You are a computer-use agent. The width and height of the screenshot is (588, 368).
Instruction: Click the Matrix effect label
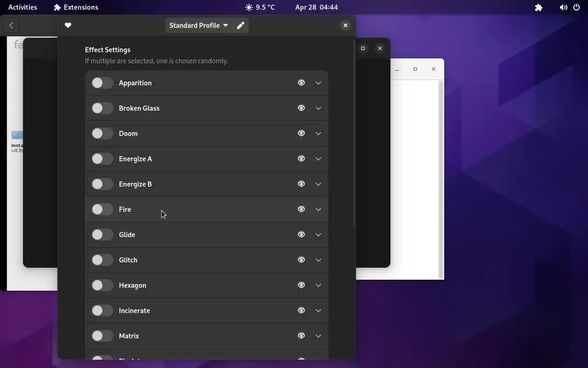[129, 336]
